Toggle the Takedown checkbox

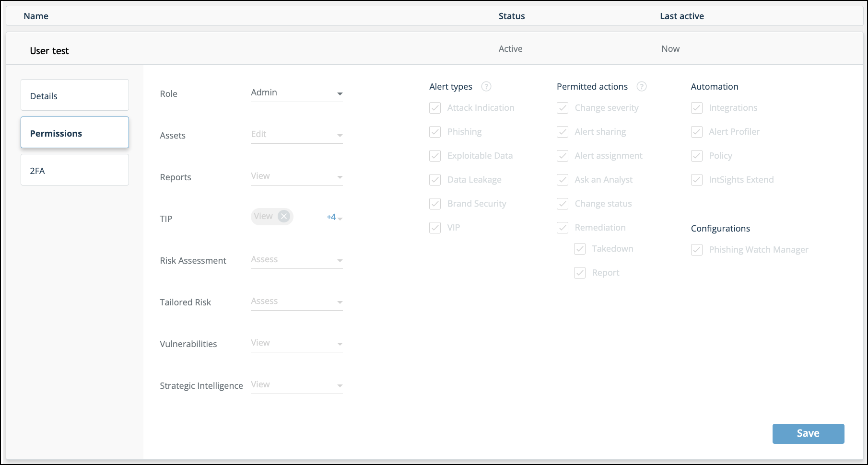pyautogui.click(x=580, y=249)
